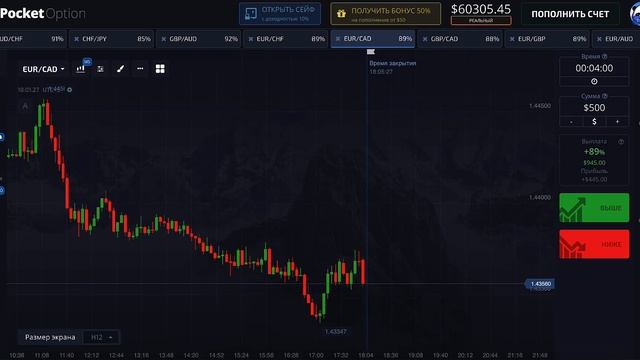Click the safe icon on Открыть сейф

coord(251,14)
